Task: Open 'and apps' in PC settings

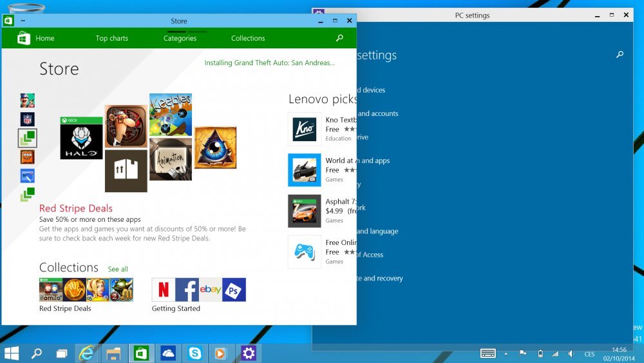Action: [374, 161]
